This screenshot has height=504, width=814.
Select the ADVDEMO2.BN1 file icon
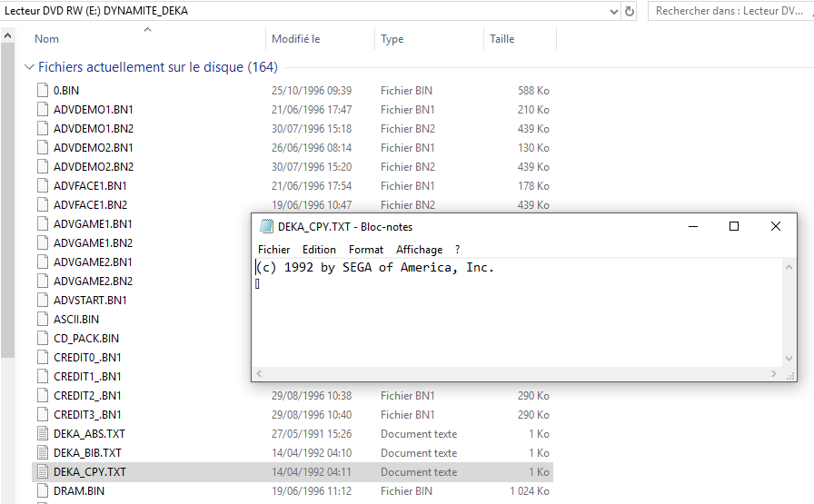click(x=43, y=147)
